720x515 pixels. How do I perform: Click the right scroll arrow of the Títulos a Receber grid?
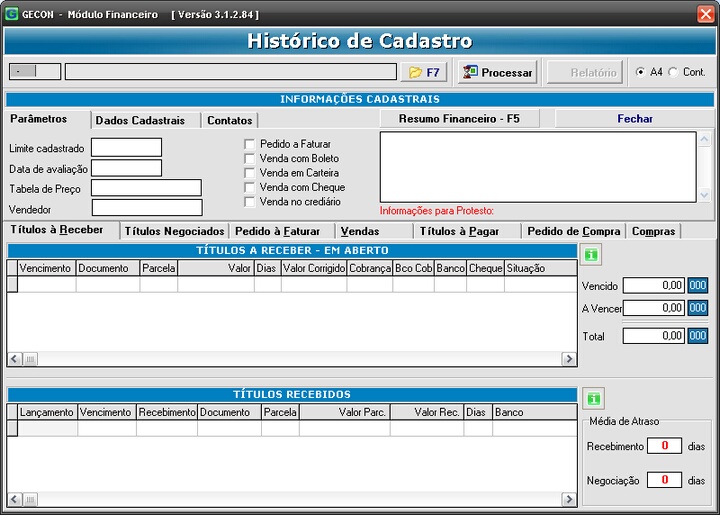click(x=569, y=359)
